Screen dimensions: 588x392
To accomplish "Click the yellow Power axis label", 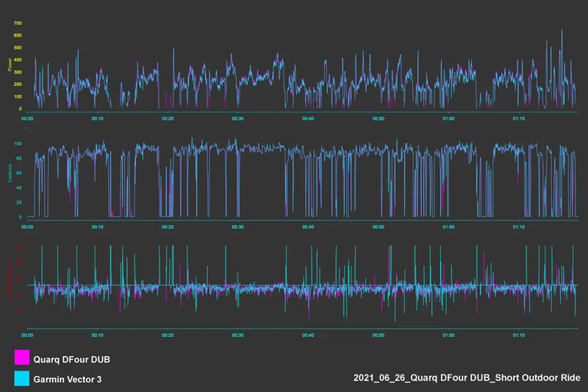I will coord(10,65).
